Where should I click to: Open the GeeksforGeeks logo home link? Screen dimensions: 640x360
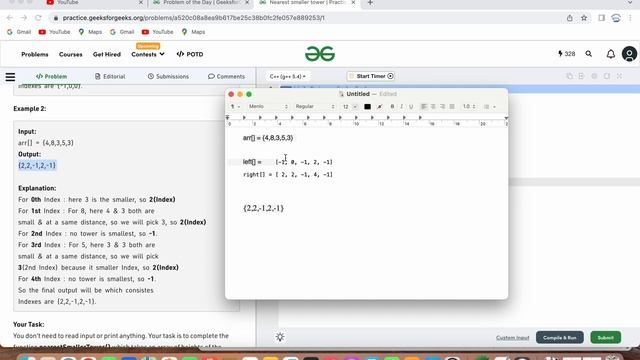click(320, 54)
